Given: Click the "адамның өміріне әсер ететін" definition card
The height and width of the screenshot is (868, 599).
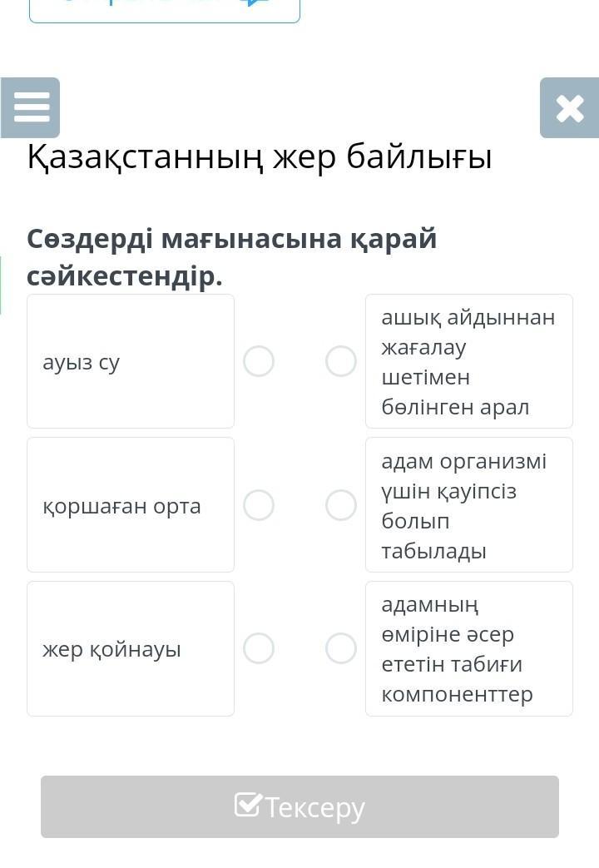Looking at the screenshot, I should point(468,648).
